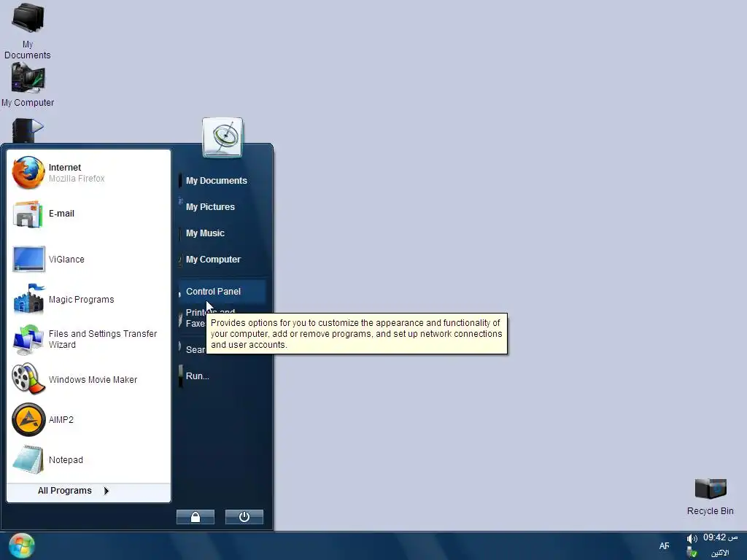Select My Computer desktop icon

pos(28,79)
